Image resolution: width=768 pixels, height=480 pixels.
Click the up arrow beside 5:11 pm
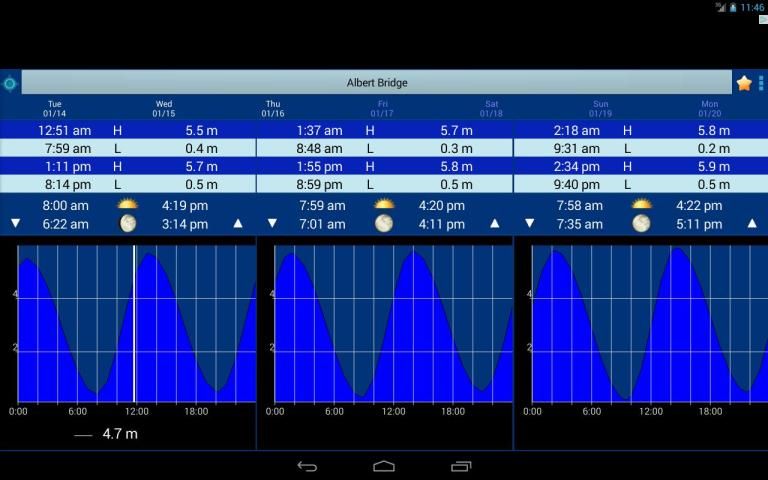pyautogui.click(x=751, y=224)
